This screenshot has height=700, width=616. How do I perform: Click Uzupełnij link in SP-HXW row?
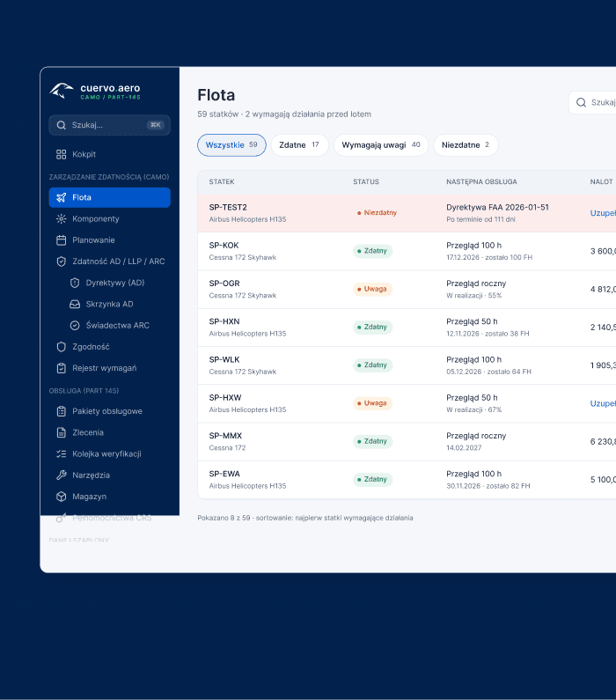(x=603, y=403)
